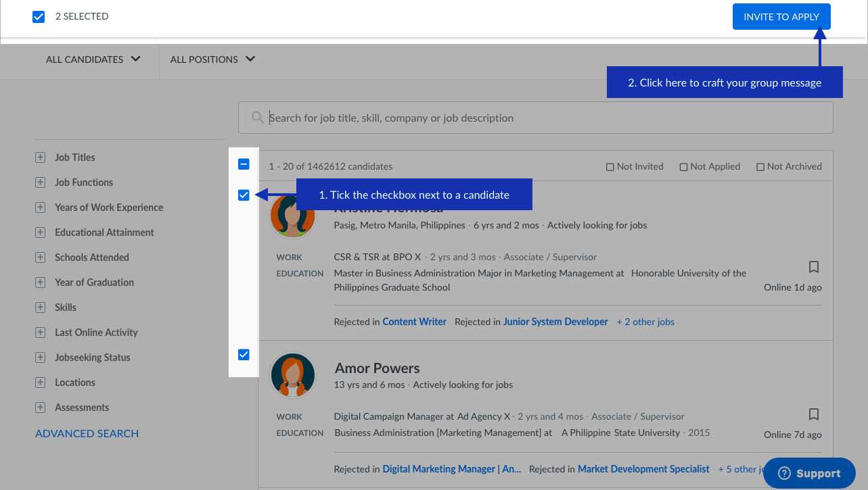This screenshot has width=868, height=490.
Task: Expand the Assessments filter
Action: [41, 408]
